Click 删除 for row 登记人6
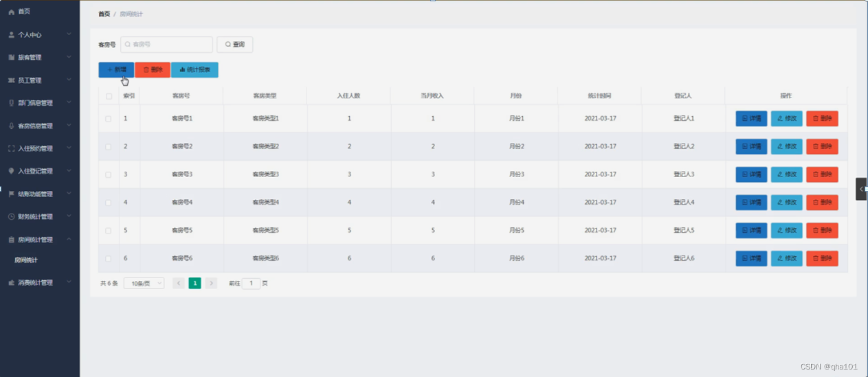The image size is (868, 377). [x=822, y=258]
